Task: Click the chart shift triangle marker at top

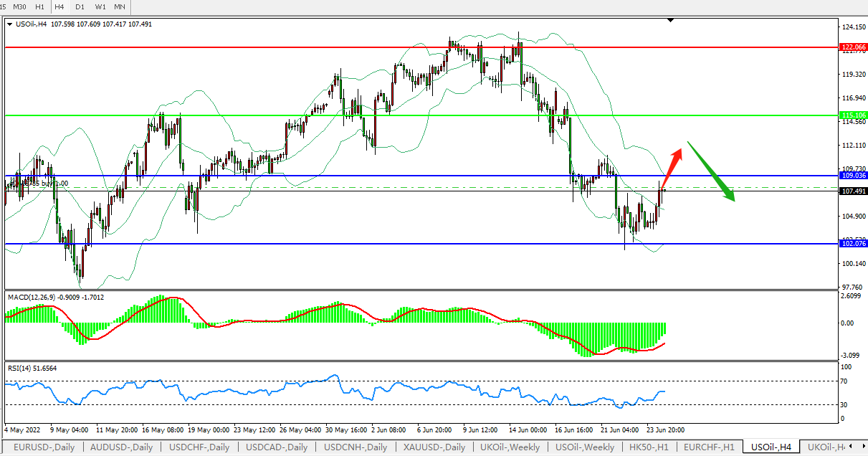Action: [670, 21]
